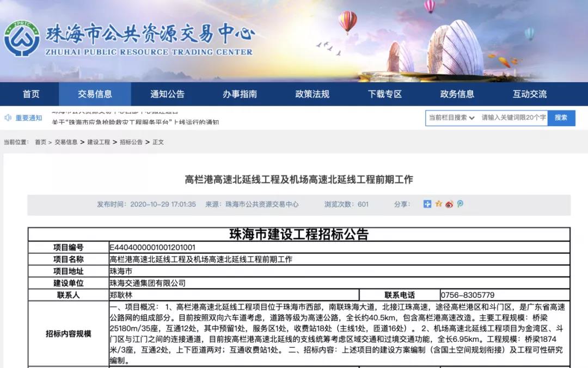Screen dimensions: 588x368
Task: Switch to 政务信息 nav item
Action: pos(457,94)
